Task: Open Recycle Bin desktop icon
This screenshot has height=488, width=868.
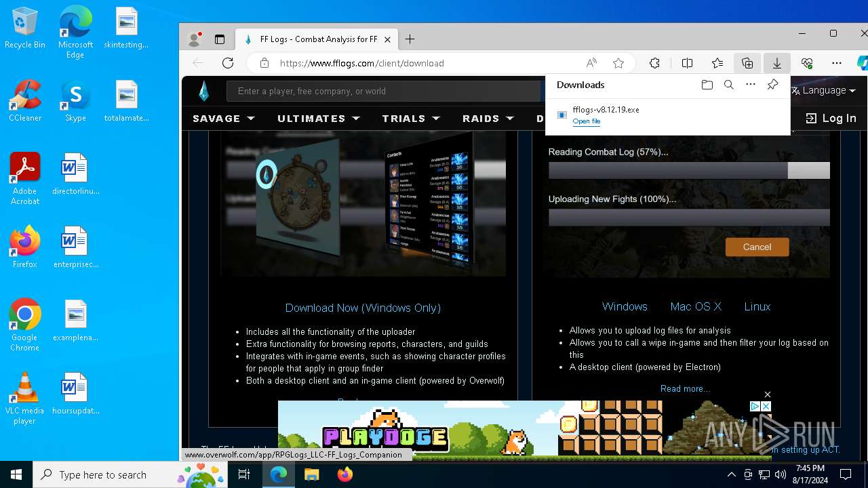Action: click(x=25, y=28)
